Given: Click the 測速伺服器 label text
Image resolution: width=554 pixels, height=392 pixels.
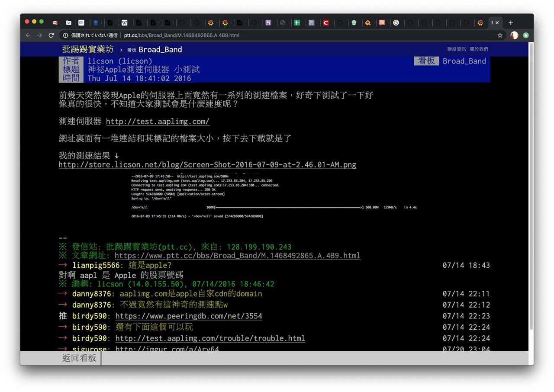Looking at the screenshot, I should point(80,122).
